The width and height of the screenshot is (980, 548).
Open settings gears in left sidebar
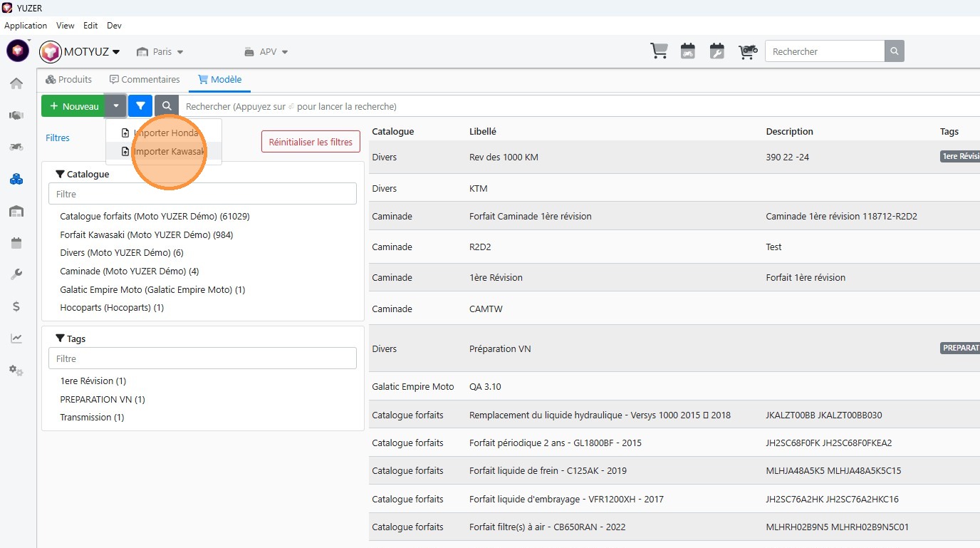point(16,371)
